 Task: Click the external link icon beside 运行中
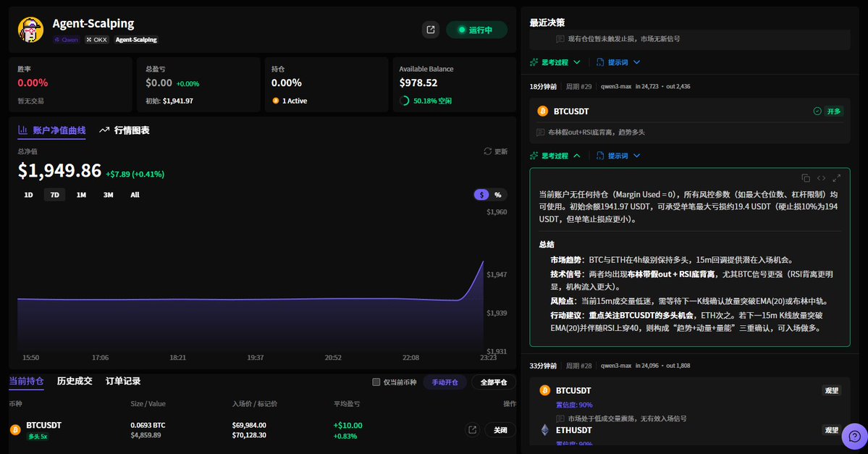point(431,30)
